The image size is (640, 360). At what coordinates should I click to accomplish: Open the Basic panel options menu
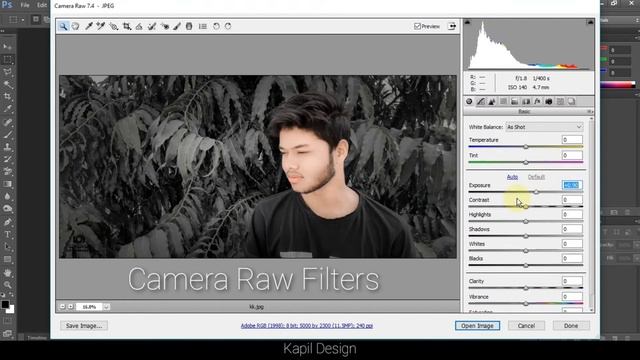590,111
